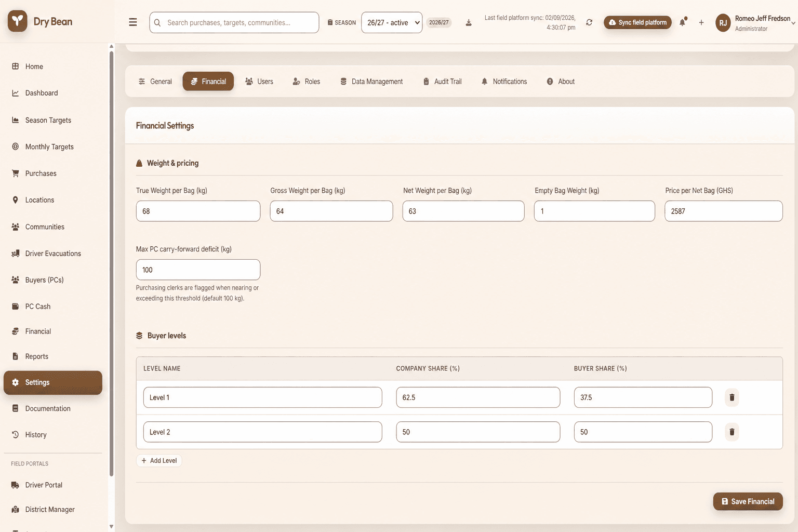The width and height of the screenshot is (798, 532).
Task: Click the plus icon in the header
Action: [701, 22]
